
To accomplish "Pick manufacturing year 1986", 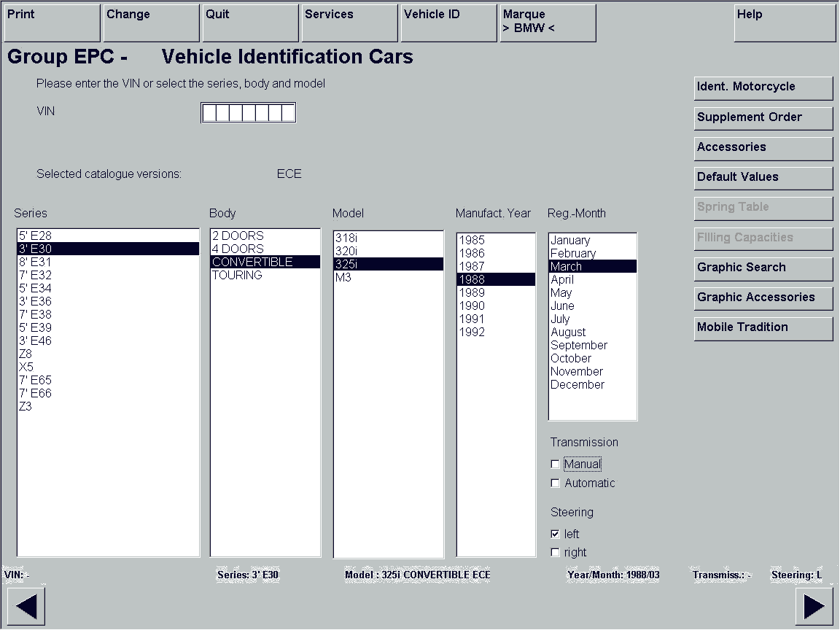I will pyautogui.click(x=496, y=253).
